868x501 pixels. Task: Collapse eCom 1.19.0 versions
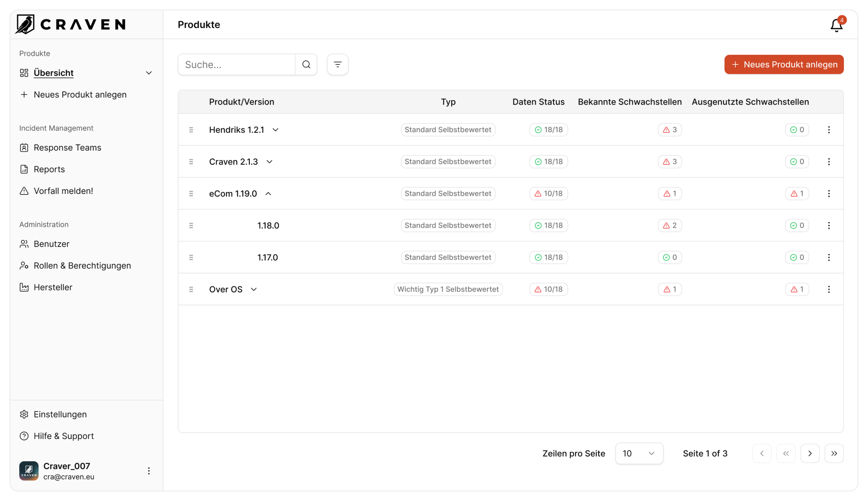[268, 194]
